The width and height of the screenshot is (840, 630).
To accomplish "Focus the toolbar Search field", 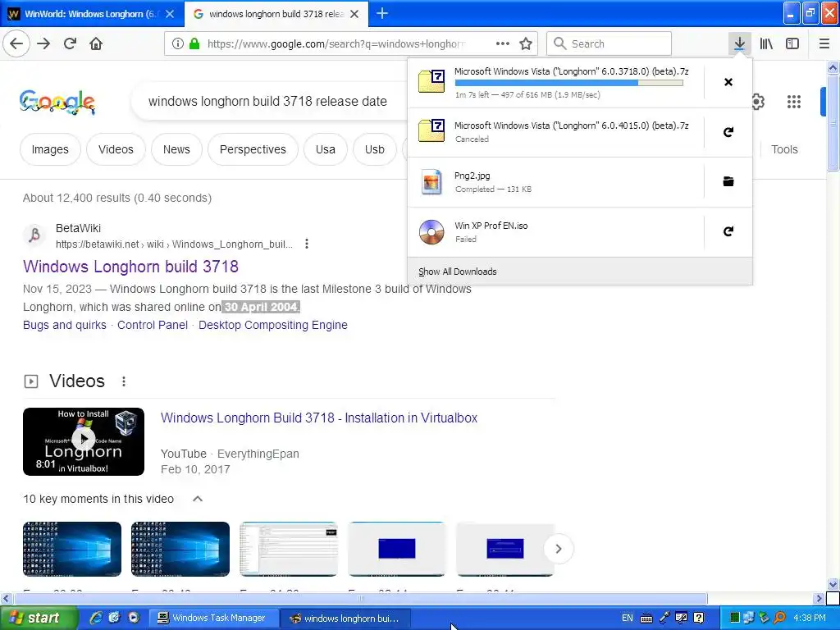I will click(609, 44).
